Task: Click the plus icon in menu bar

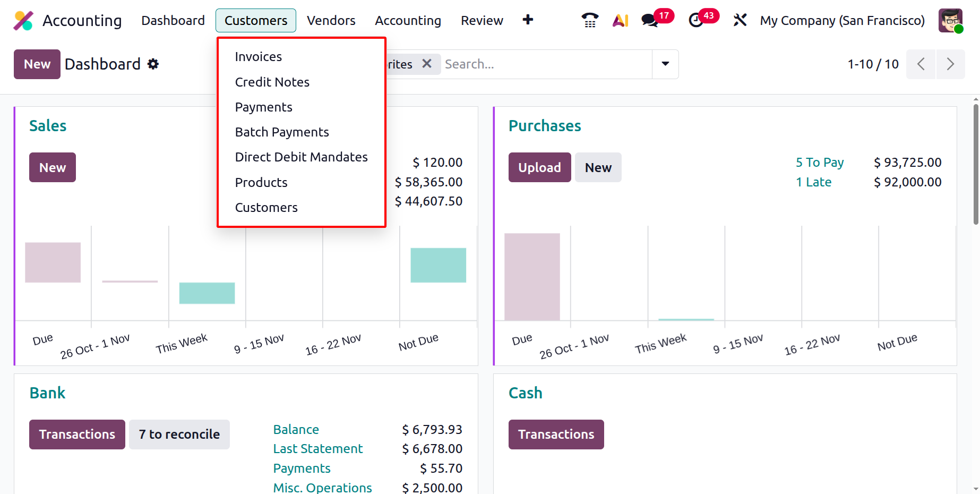Action: click(528, 20)
